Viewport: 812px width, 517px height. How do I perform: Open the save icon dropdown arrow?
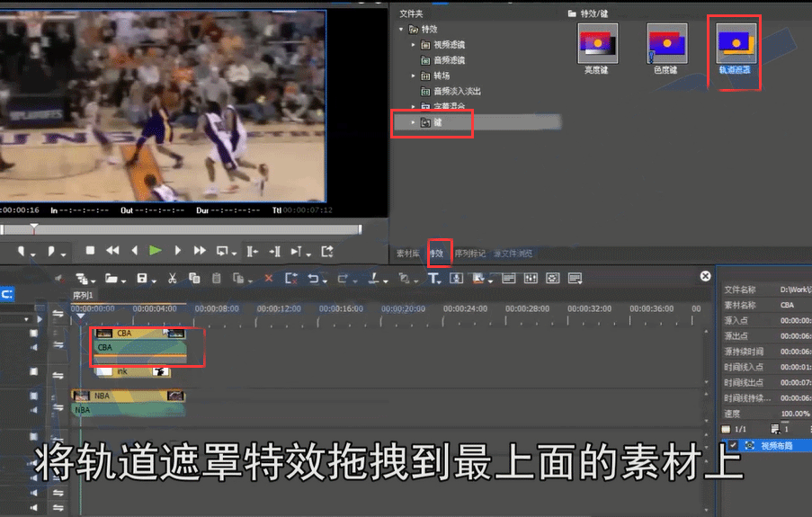pos(155,281)
